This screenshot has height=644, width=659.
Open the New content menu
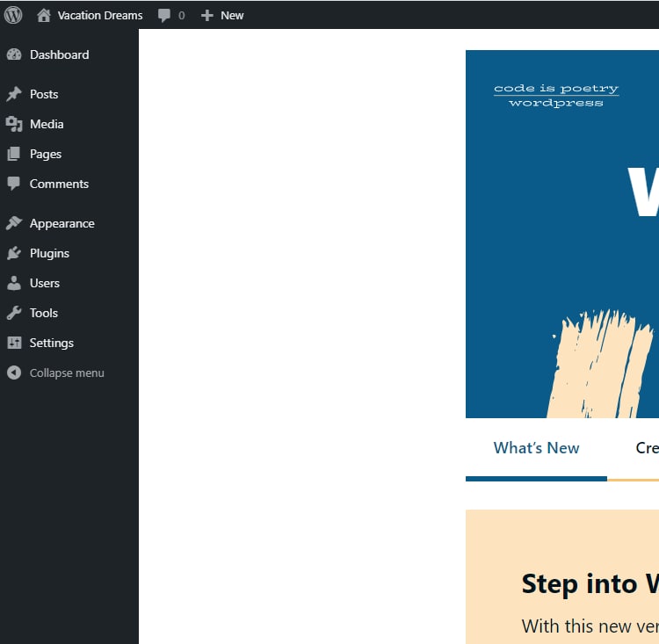point(232,16)
